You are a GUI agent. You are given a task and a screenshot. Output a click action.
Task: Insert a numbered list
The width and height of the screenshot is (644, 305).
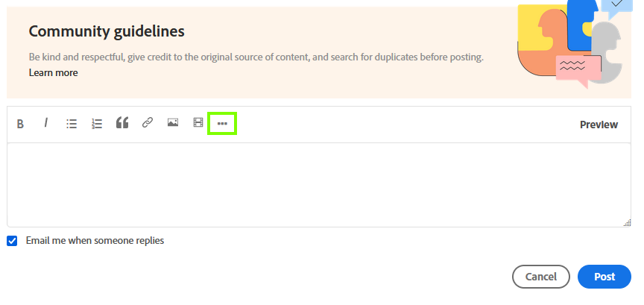pos(97,124)
